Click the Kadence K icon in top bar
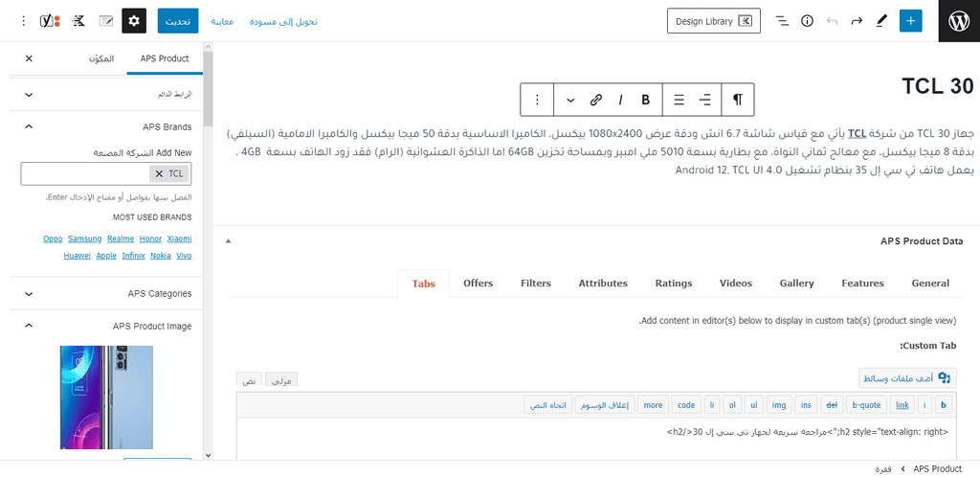 coord(78,21)
